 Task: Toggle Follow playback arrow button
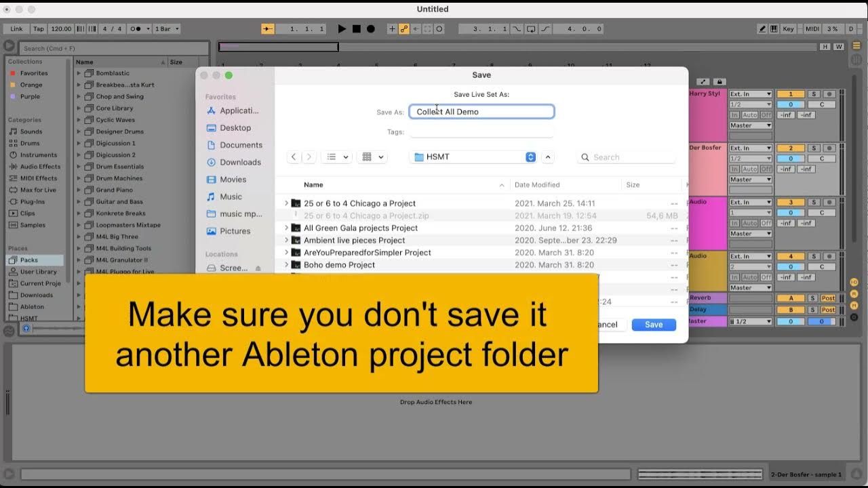(x=268, y=29)
